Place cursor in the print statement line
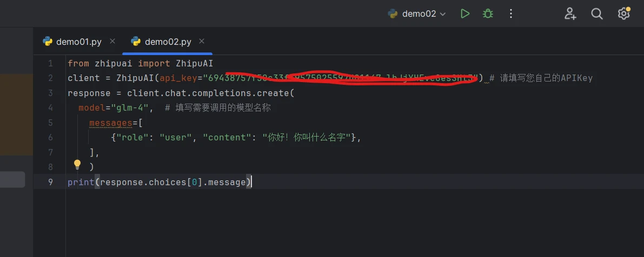The image size is (644, 257). [160, 182]
